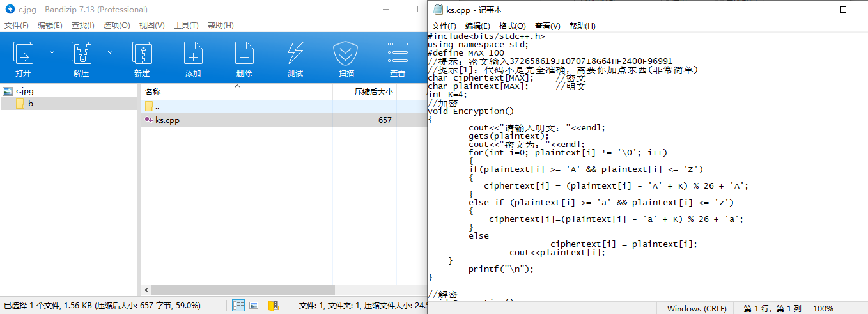Click the 查看 (View) list icon
This screenshot has height=314, width=868.
398,53
